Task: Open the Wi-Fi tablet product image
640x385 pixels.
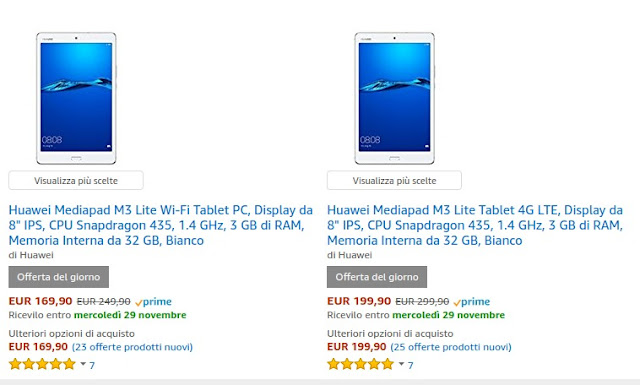Action: 76,98
